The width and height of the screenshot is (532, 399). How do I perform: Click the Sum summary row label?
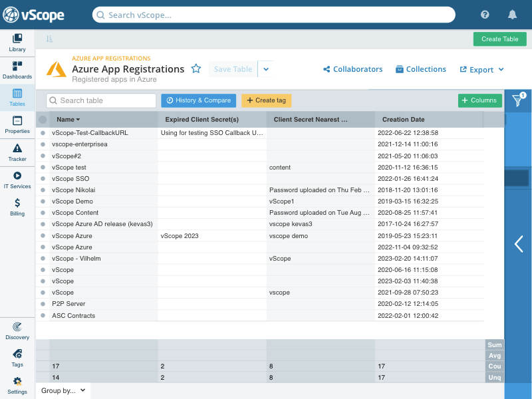tap(495, 344)
